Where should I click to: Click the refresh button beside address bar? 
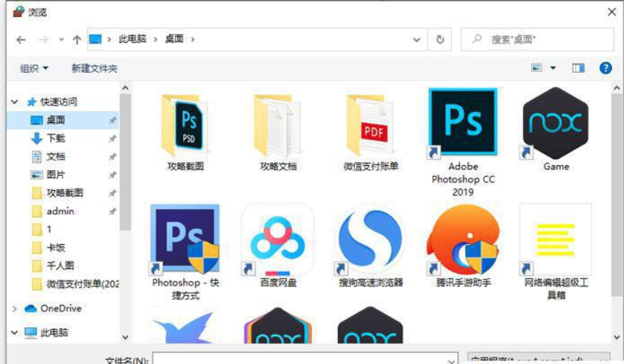click(440, 39)
